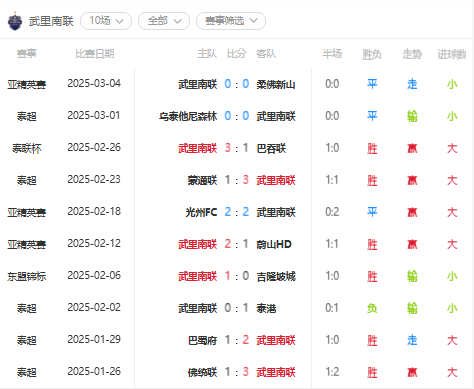Click 亚精英赛 in the 2025-02-18 row
474x389 pixels.
[27, 212]
